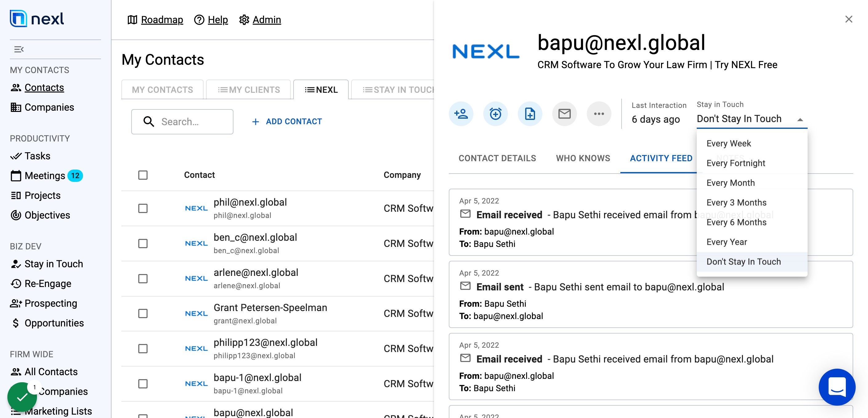Click the contacts Search field
Screen dimensions: 868x418
[182, 122]
